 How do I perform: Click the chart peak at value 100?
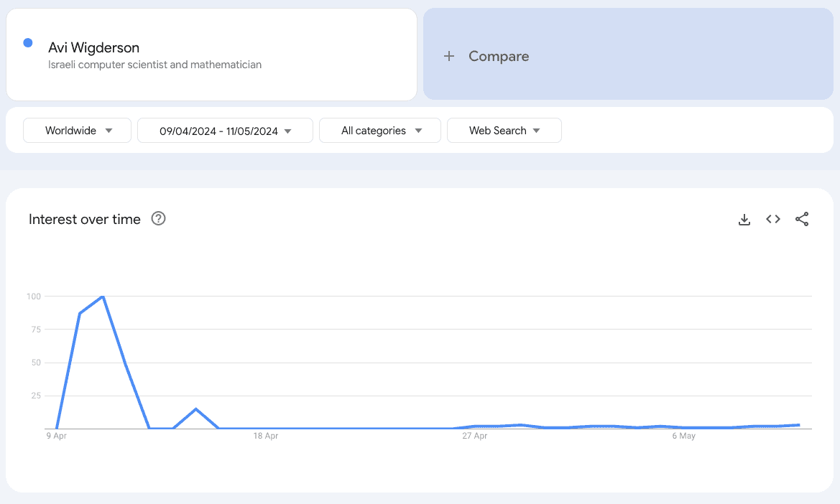(103, 296)
